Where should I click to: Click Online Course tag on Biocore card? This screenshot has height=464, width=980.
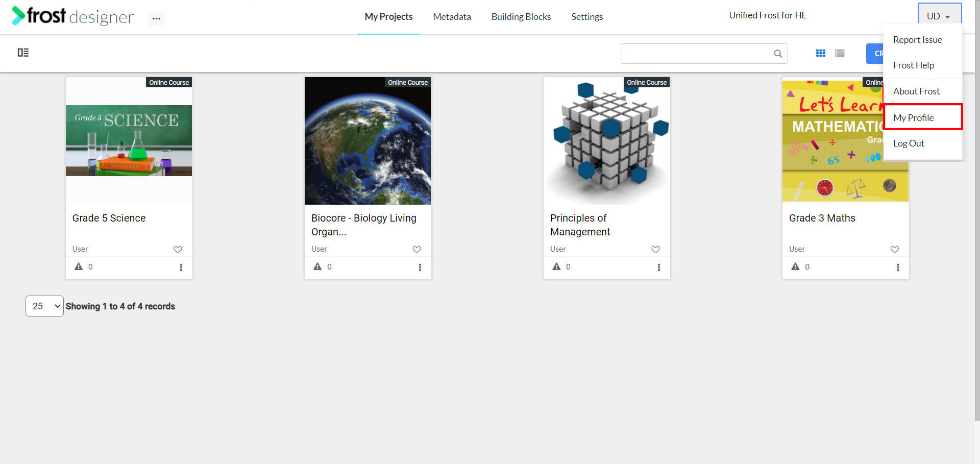click(x=408, y=82)
